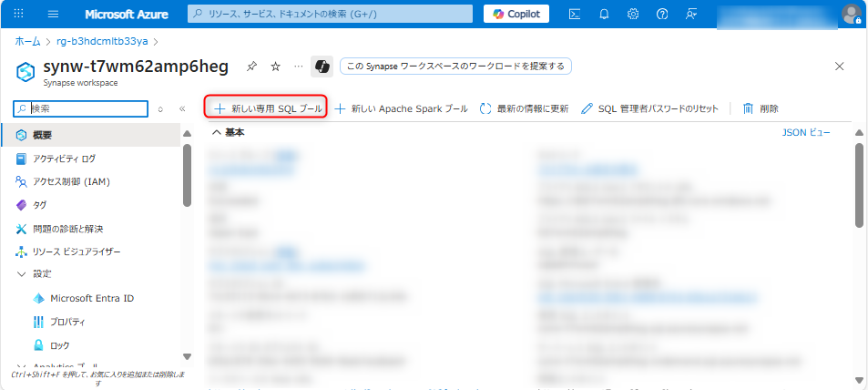The width and height of the screenshot is (868, 390).
Task: Click main pane scrollbar down arrow
Action: [859, 379]
